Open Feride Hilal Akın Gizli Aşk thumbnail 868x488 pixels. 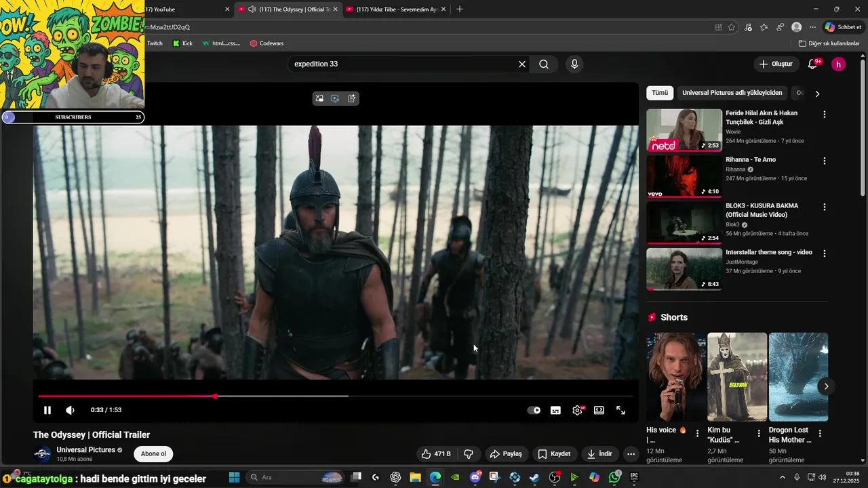pyautogui.click(x=684, y=129)
